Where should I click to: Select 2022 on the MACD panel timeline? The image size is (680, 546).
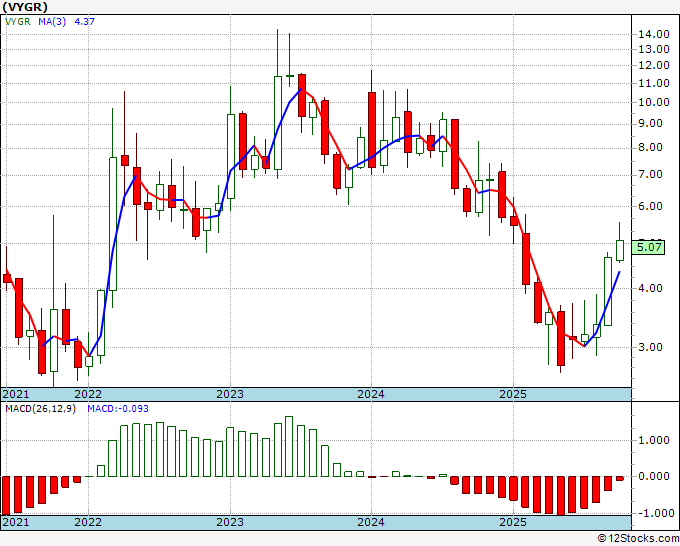88,522
